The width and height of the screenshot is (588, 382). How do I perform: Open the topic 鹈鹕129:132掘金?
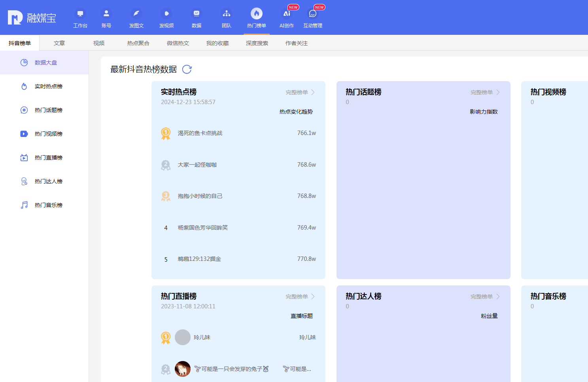(x=199, y=259)
